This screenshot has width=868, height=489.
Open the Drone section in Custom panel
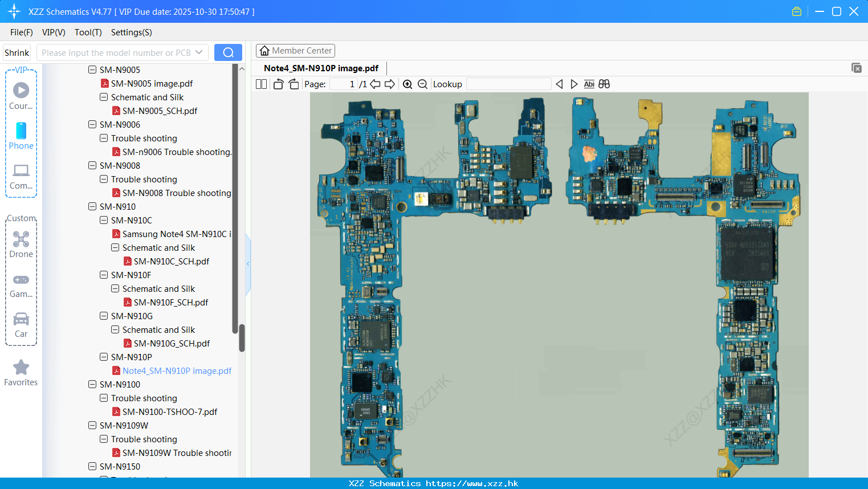click(x=21, y=244)
